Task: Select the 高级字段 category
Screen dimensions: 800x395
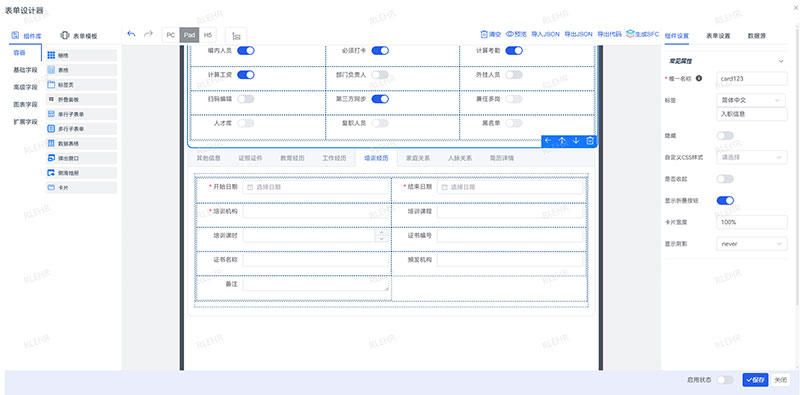Action: [x=26, y=87]
